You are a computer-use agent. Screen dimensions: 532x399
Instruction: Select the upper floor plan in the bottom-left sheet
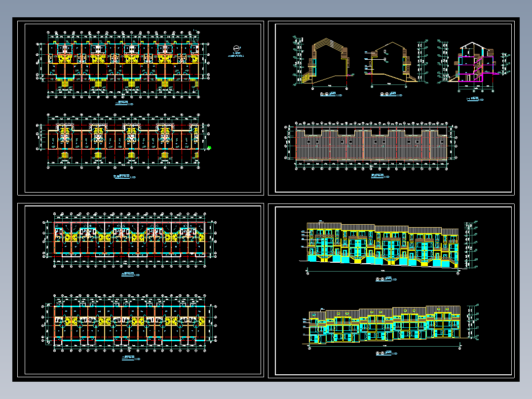point(129,239)
